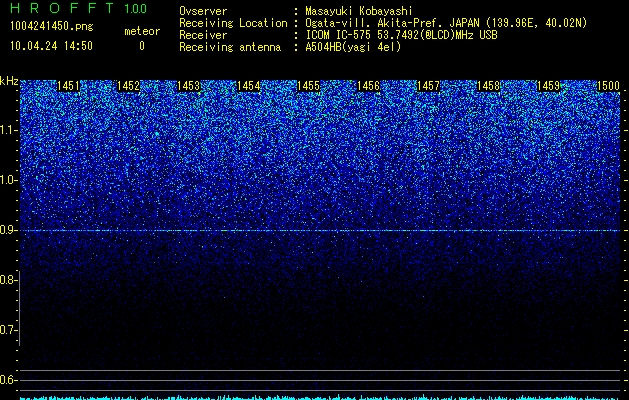Click the 0.7 kHz axis label

[x=9, y=330]
